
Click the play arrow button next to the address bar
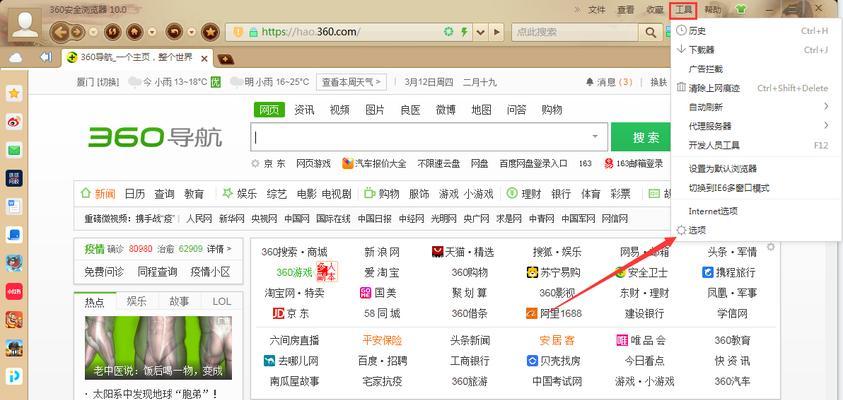[497, 32]
